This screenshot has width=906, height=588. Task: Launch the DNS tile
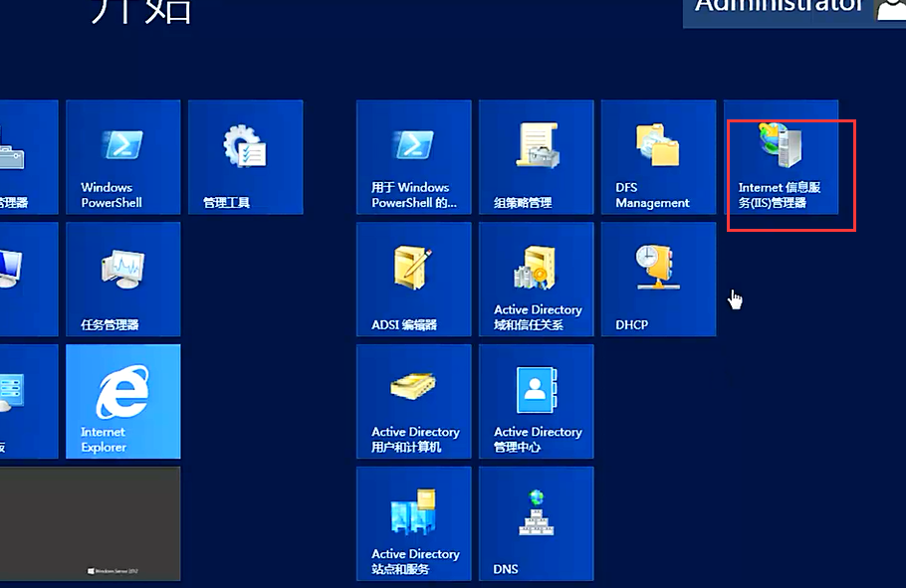(x=537, y=524)
